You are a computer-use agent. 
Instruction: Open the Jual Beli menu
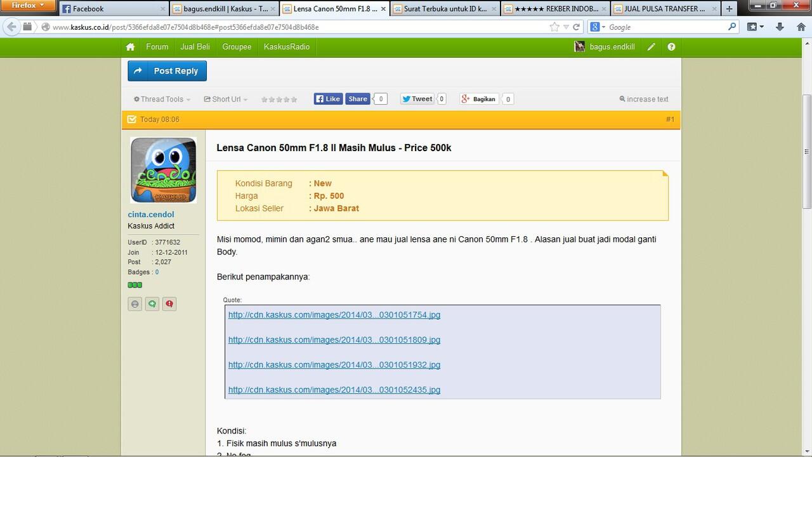tap(195, 47)
